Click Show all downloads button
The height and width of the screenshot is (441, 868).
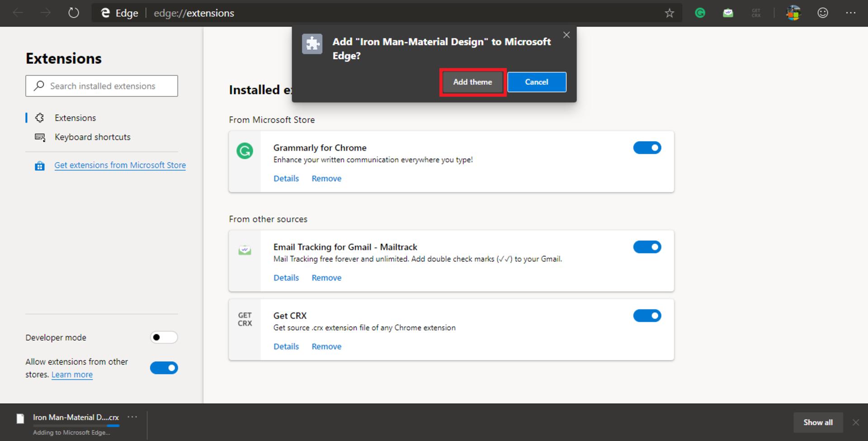[x=818, y=422]
